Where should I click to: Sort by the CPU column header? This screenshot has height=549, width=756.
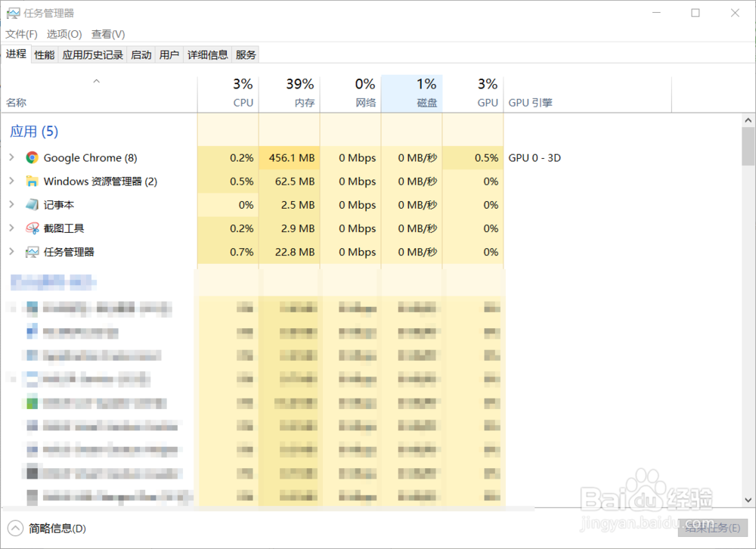pos(228,93)
